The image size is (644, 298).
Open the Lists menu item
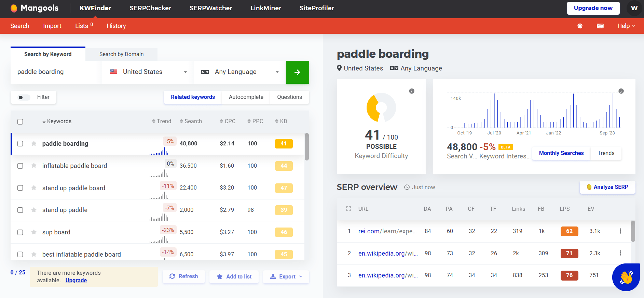[x=84, y=26]
